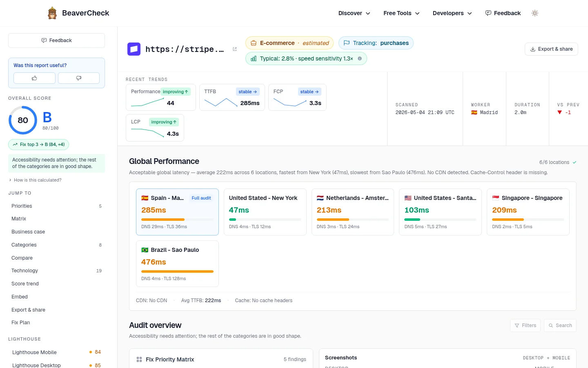The image size is (588, 368).
Task: Jump to Business case section
Action: 56,232
